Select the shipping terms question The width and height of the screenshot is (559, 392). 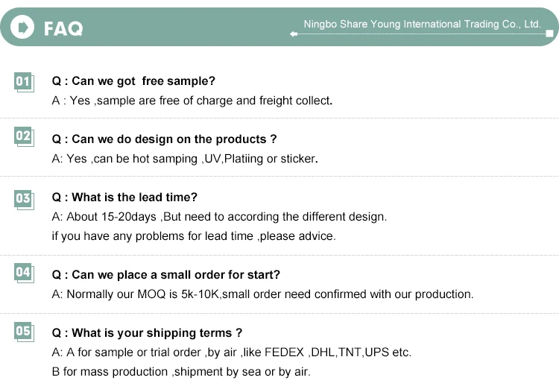147,333
